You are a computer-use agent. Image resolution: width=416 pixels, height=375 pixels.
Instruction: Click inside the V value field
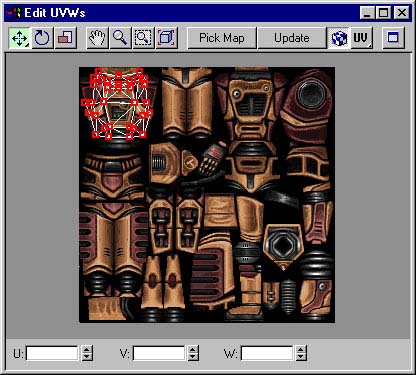pyautogui.click(x=159, y=353)
